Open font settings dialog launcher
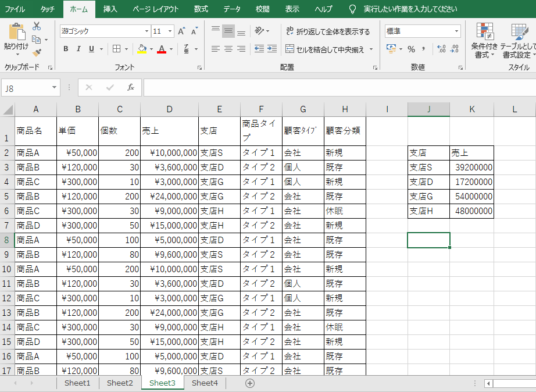The width and height of the screenshot is (536, 392). pyautogui.click(x=199, y=67)
